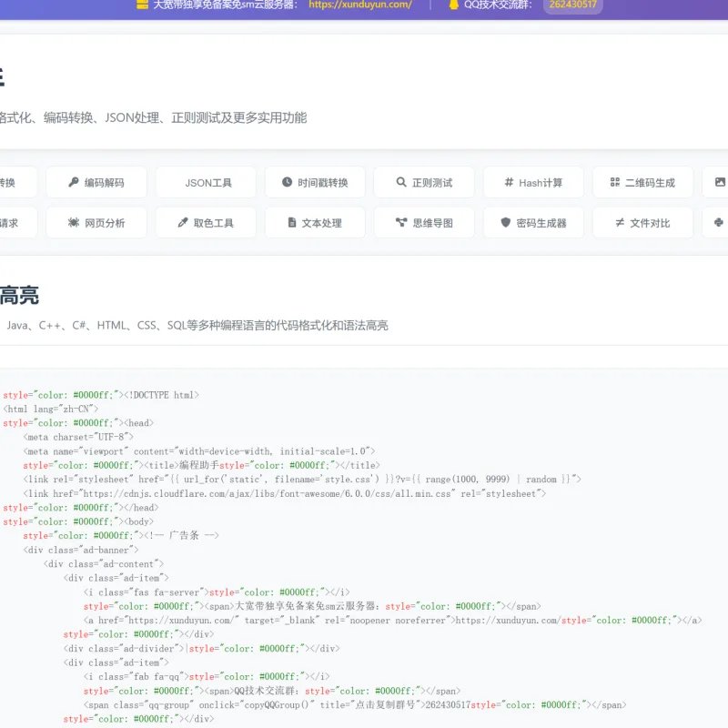Click the html lang="zh-CN" code line

coord(51,409)
